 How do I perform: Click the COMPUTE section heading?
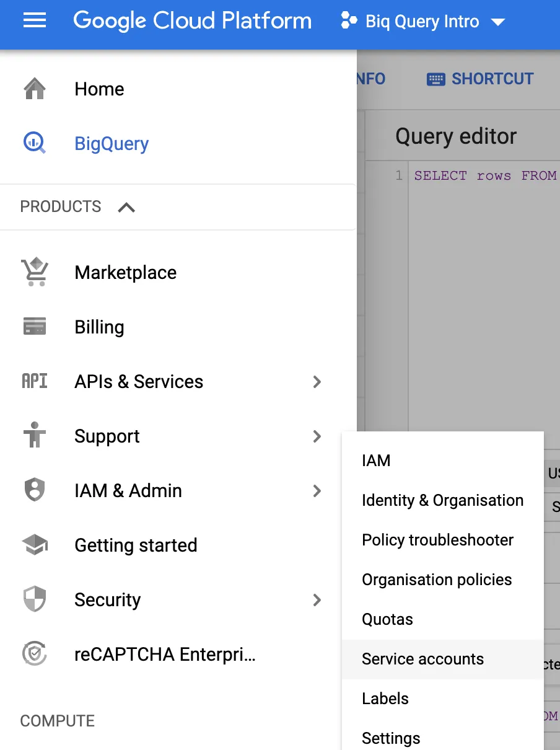(x=58, y=721)
